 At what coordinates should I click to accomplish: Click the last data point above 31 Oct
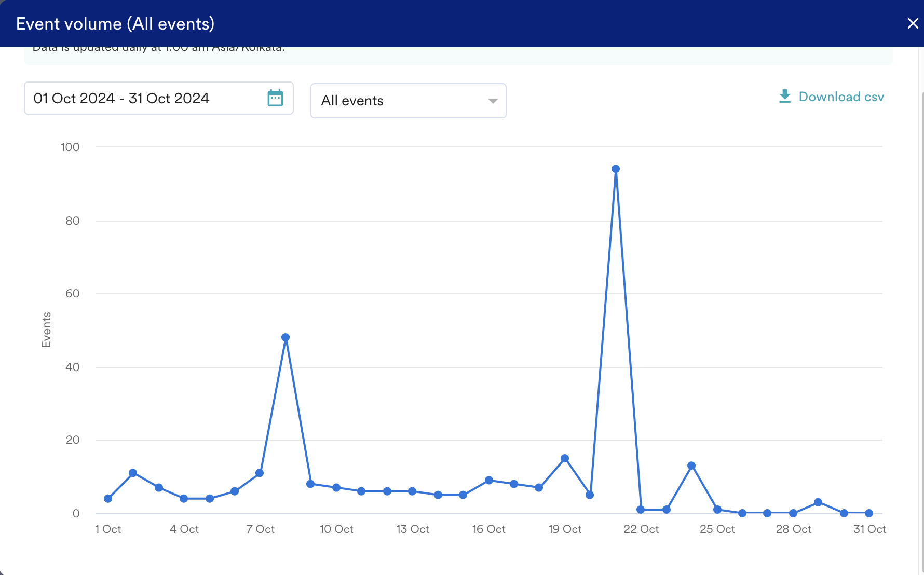(869, 513)
